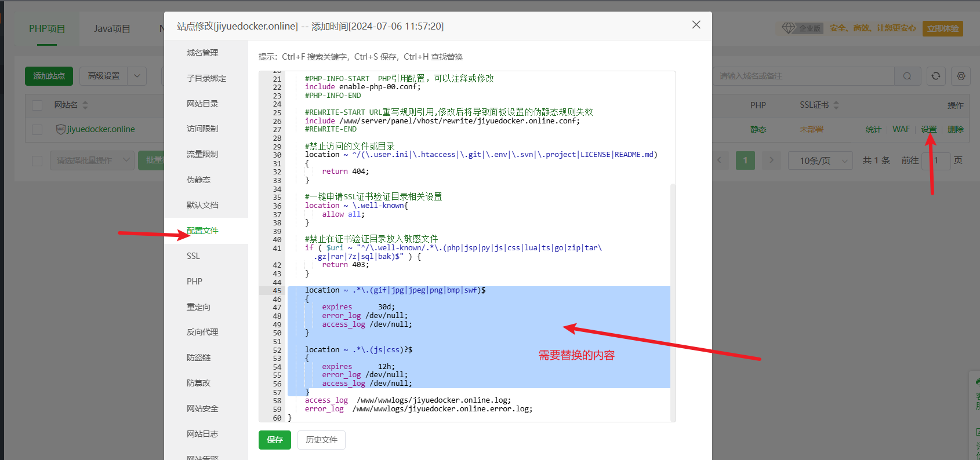Click the go-to page number field

pyautogui.click(x=937, y=160)
